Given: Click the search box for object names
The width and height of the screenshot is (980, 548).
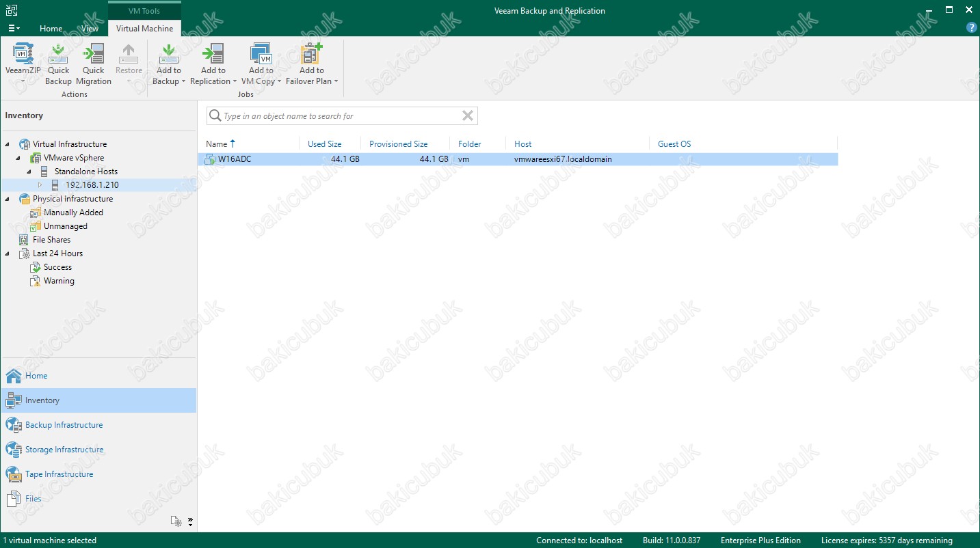Looking at the screenshot, I should (342, 116).
